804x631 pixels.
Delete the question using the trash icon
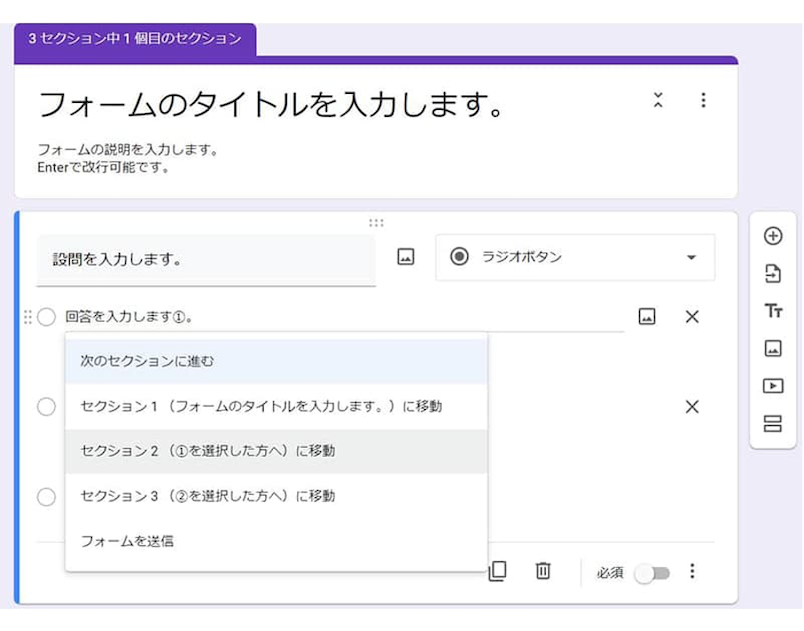click(544, 572)
